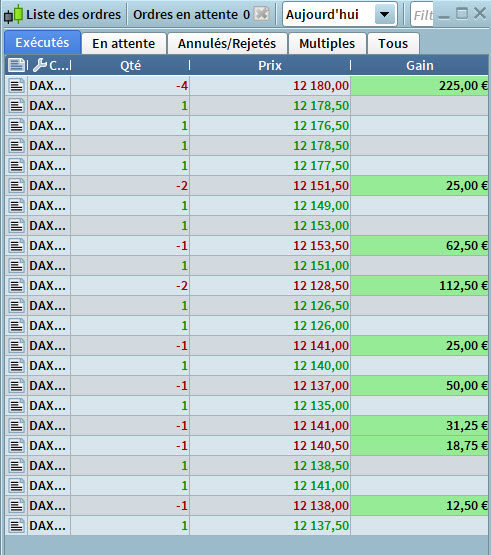
Task: Open detail icon for 12 126,00 row
Action: point(17,326)
